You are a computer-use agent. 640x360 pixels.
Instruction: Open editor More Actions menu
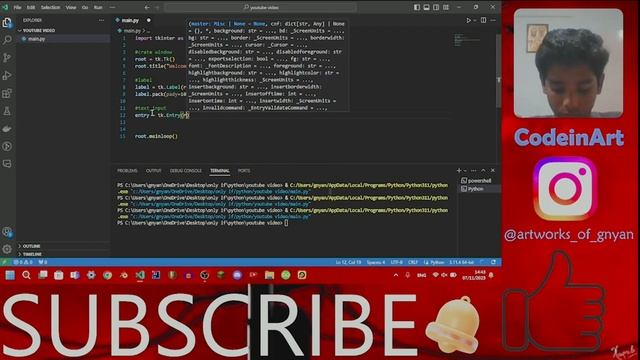493,20
